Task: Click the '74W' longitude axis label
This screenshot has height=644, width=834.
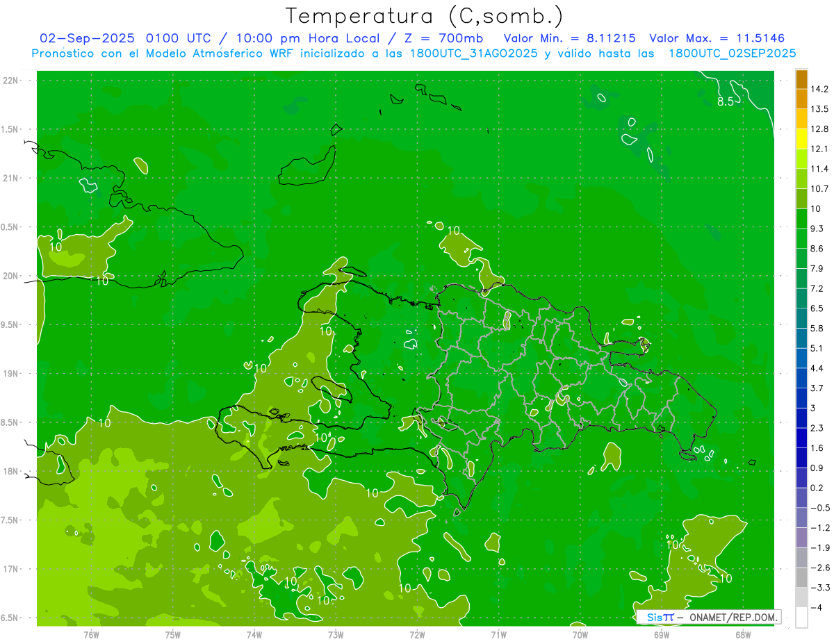Action: pos(254,635)
